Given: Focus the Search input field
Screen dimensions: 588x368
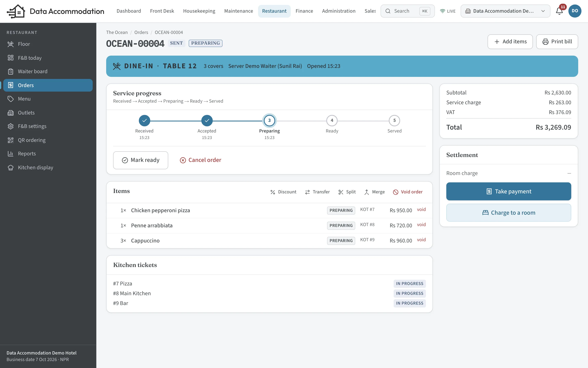Looking at the screenshot, I should (408, 11).
